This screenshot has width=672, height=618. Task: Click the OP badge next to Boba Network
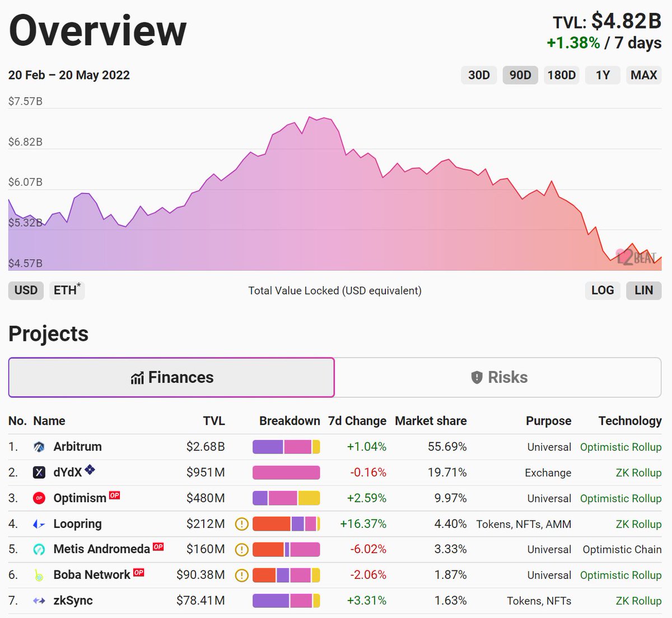(x=139, y=572)
